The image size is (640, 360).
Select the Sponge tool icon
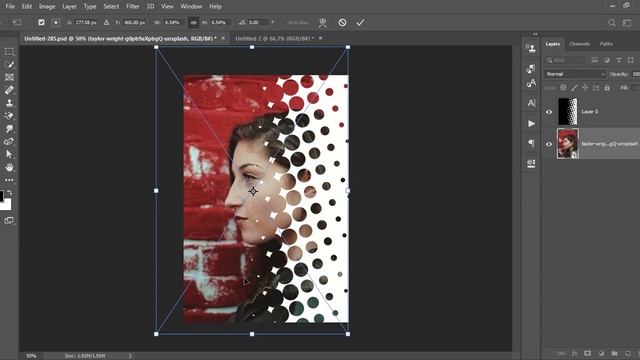coord(9,142)
